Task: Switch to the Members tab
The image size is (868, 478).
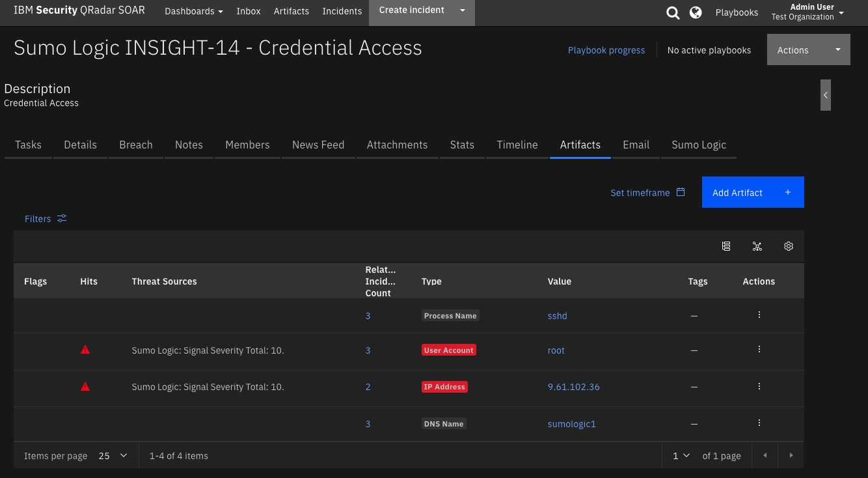Action: coord(247,145)
